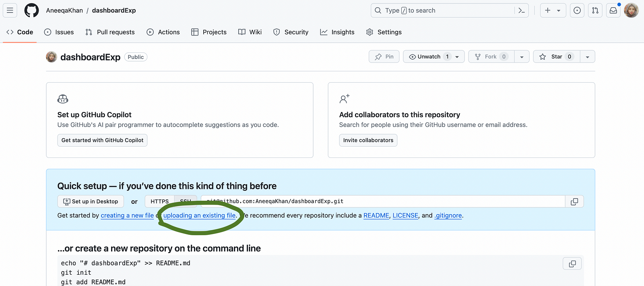Expand the star lists dropdown arrow

click(588, 57)
